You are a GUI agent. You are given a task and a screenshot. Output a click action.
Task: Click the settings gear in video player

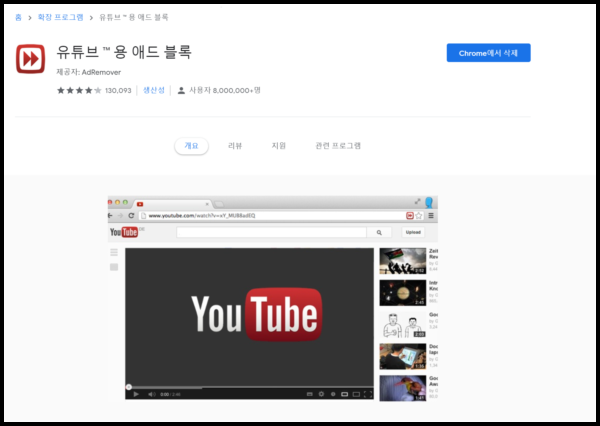click(x=321, y=394)
